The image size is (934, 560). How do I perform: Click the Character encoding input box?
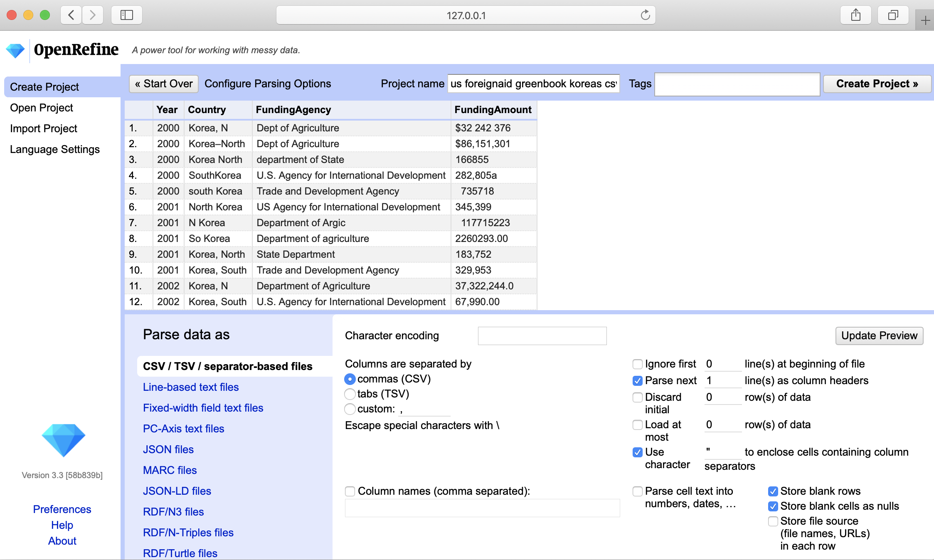click(x=542, y=336)
